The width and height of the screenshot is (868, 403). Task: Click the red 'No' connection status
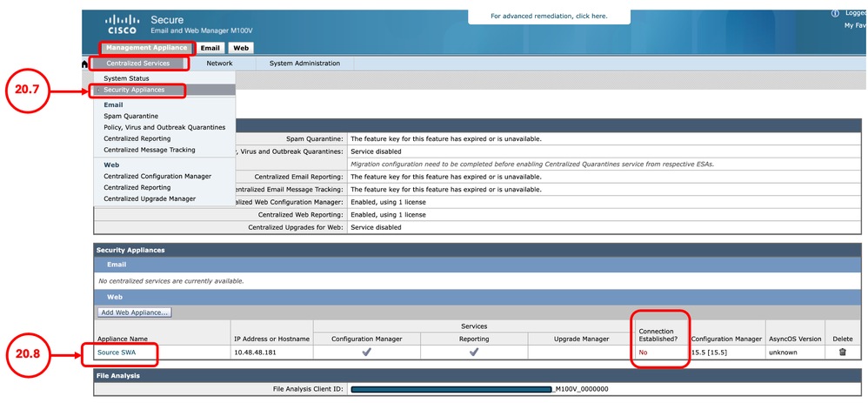point(644,352)
